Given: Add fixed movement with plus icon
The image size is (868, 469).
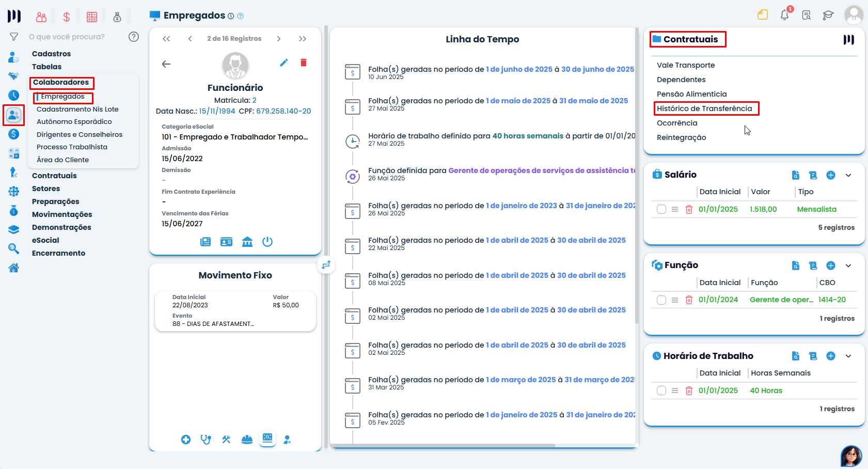Looking at the screenshot, I should [186, 440].
